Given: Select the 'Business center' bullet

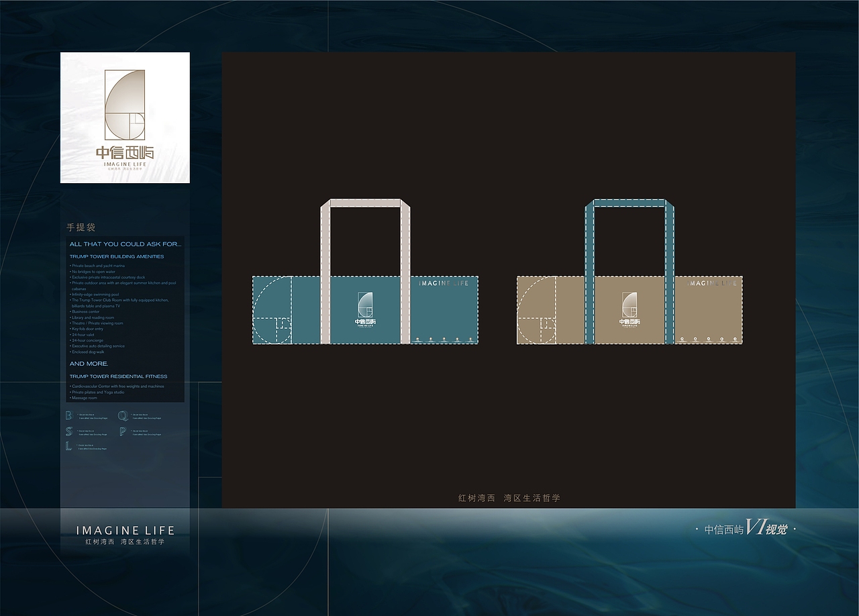Looking at the screenshot, I should click(85, 312).
